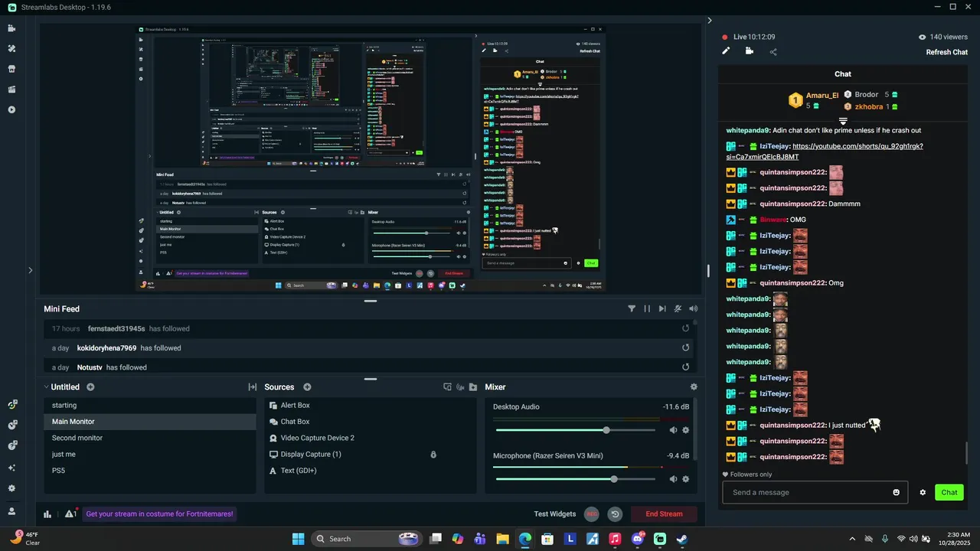Image resolution: width=980 pixels, height=551 pixels.
Task: Click Send a message input field
Action: tap(815, 492)
